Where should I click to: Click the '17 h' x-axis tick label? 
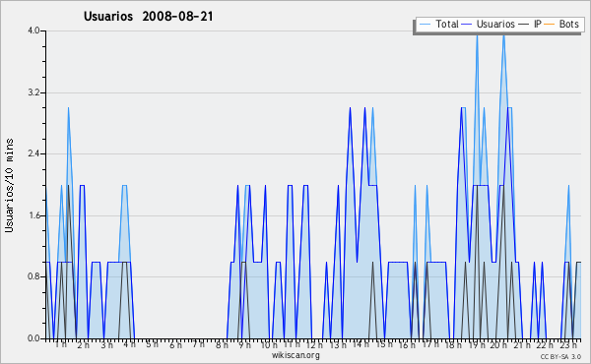[430, 344]
